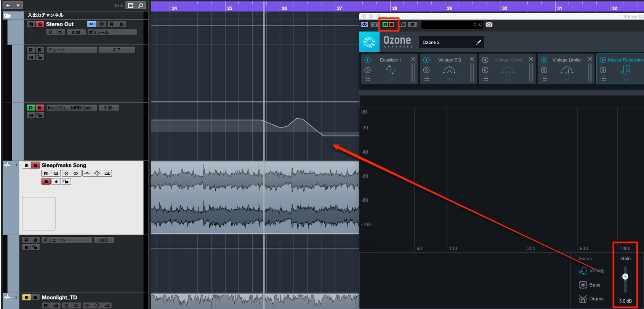
Task: Click Sleepfreaks Song sends bypass icon
Action: pyautogui.click(x=107, y=173)
